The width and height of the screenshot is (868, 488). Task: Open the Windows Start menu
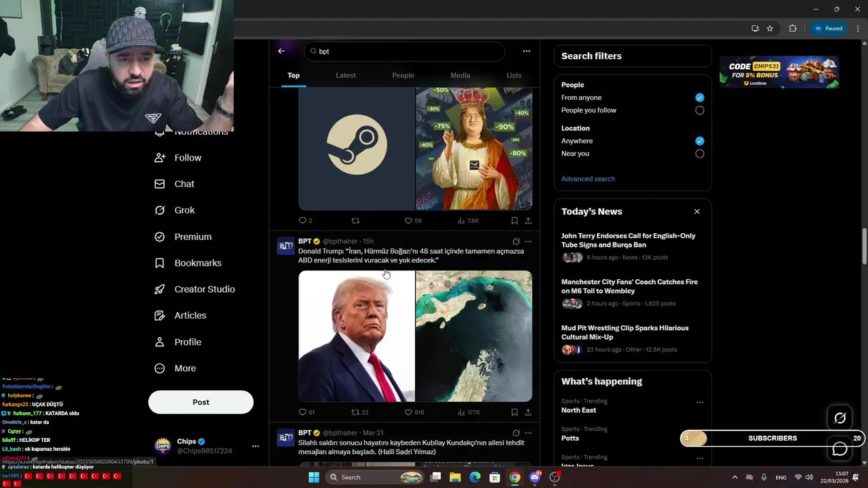coord(313,477)
